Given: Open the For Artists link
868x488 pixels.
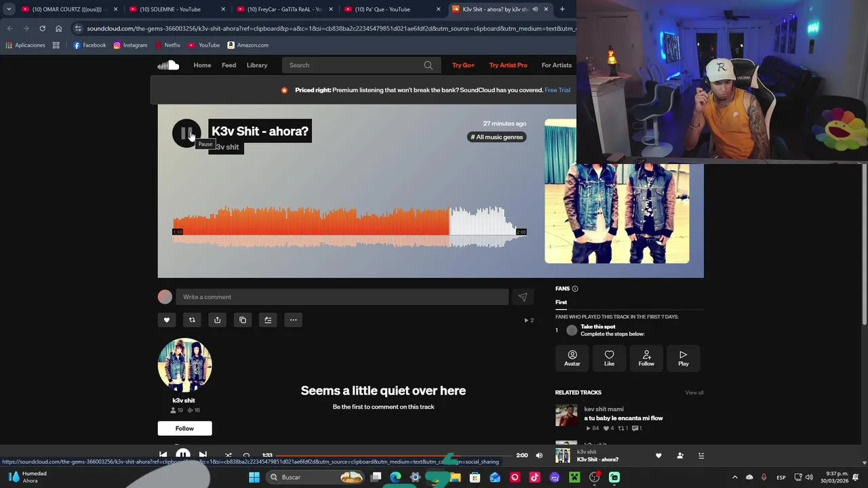Looking at the screenshot, I should click(557, 65).
